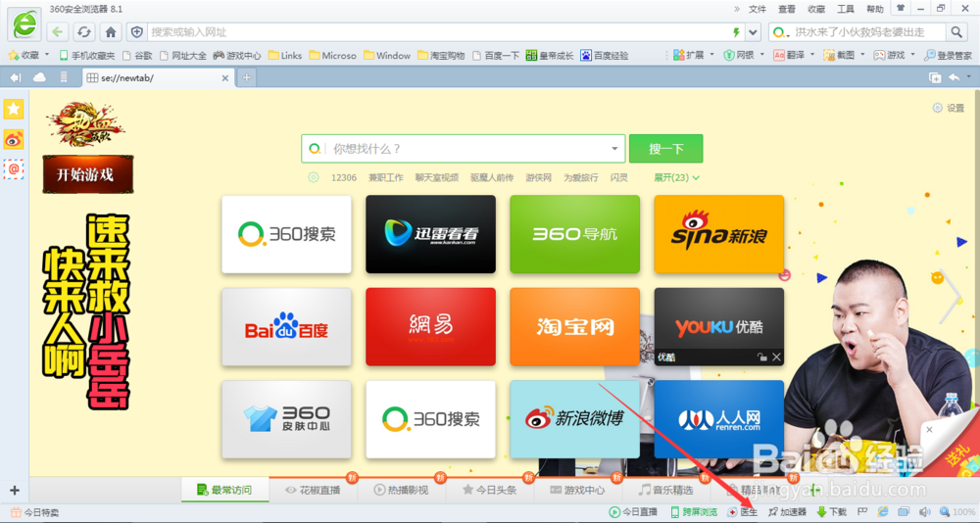The height and width of the screenshot is (523, 980).
Task: Switch to the 花椒直播 tab
Action: [x=314, y=490]
